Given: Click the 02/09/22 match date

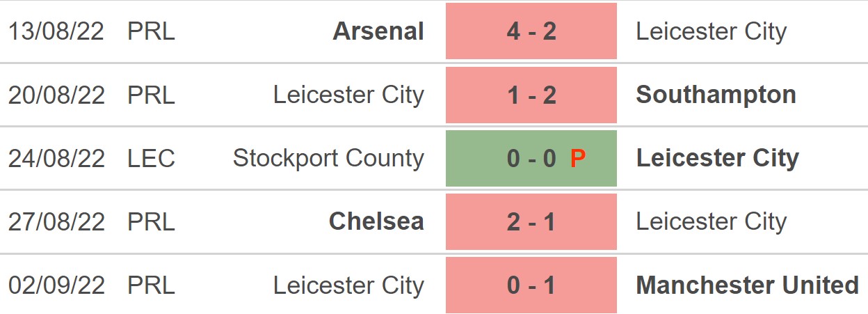Looking at the screenshot, I should (x=56, y=285).
